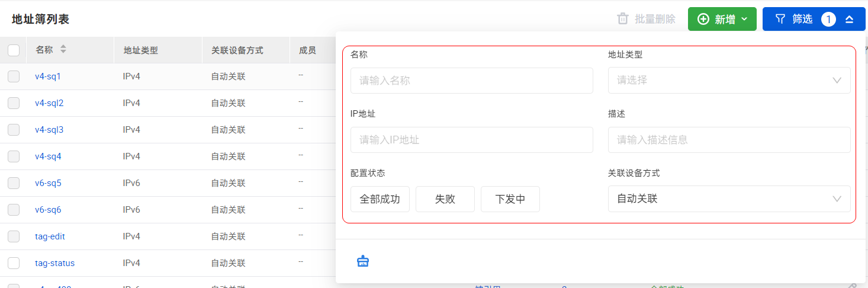Click the 描述 filter input field

pos(729,140)
